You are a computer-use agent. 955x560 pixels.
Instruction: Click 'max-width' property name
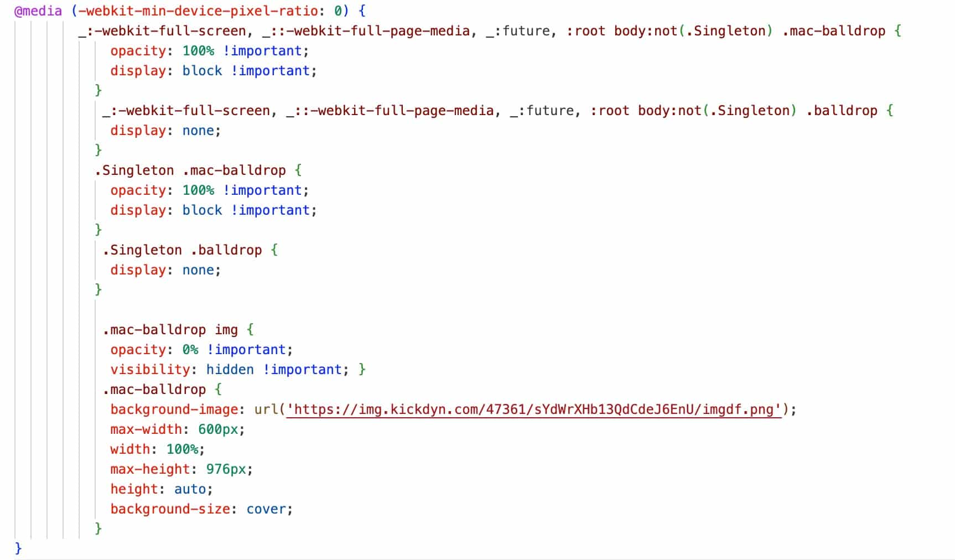pyautogui.click(x=146, y=429)
